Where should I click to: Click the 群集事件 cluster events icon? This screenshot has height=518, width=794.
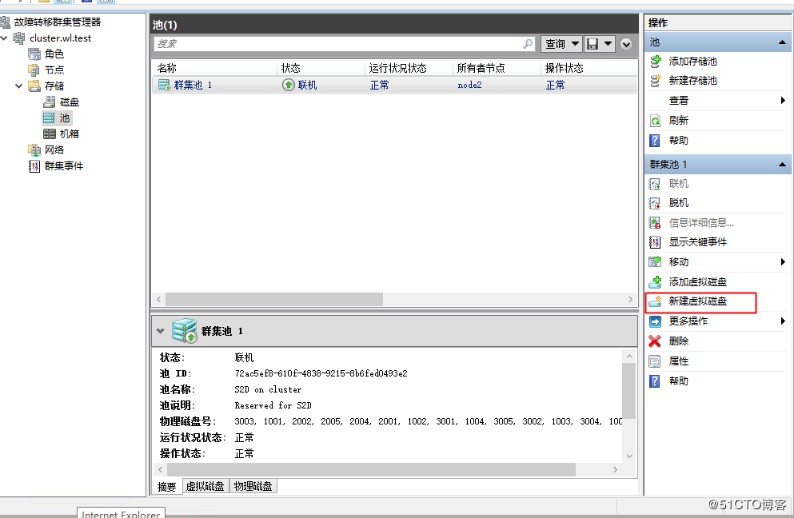(34, 166)
